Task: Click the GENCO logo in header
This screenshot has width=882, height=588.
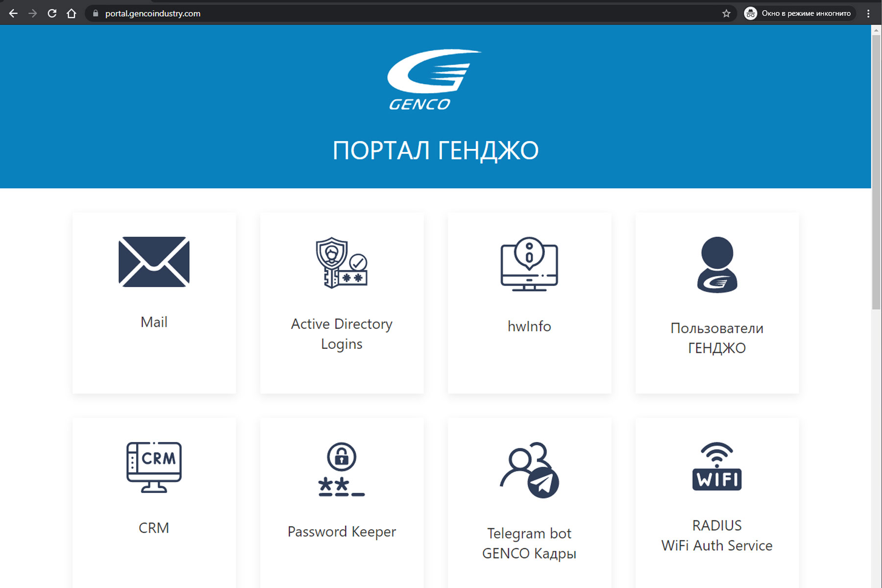Action: click(x=434, y=80)
